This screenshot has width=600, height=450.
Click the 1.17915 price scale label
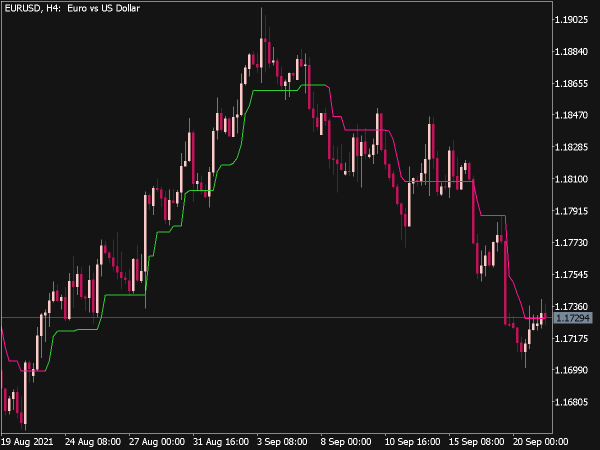coord(571,211)
